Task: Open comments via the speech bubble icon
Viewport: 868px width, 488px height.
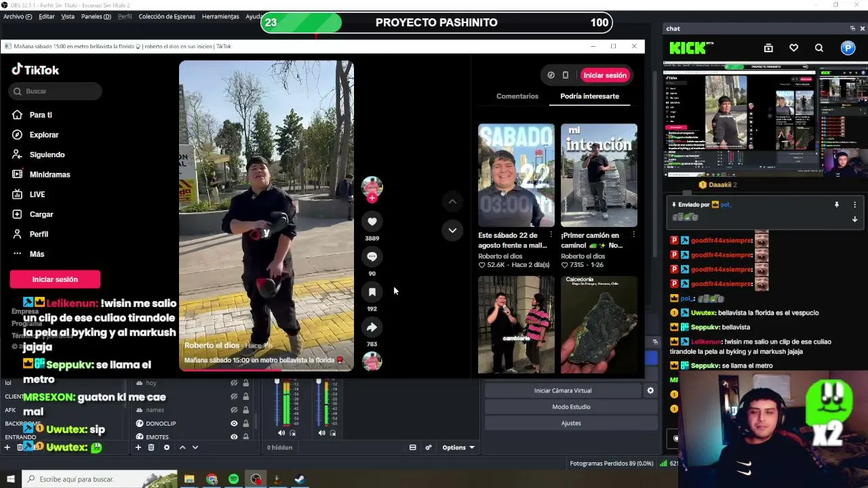Action: tap(372, 256)
